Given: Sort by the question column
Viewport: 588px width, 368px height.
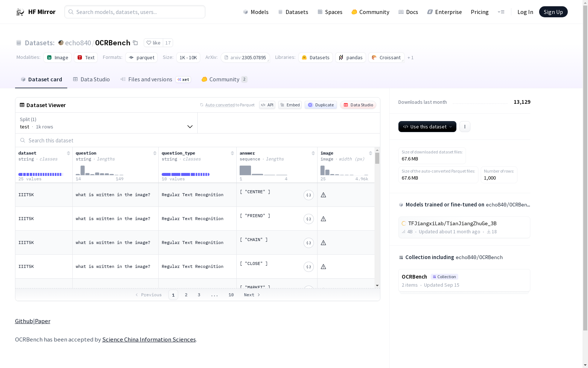Looking at the screenshot, I should [155, 153].
